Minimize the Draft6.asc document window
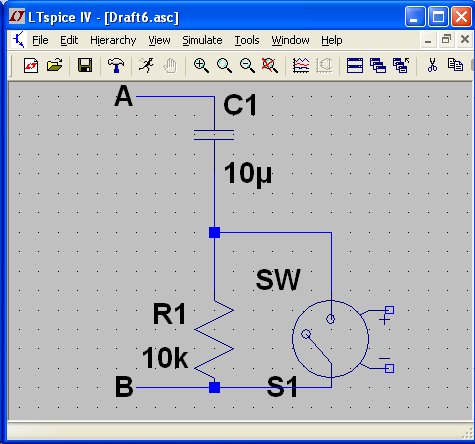This screenshot has height=444, width=475. point(428,40)
